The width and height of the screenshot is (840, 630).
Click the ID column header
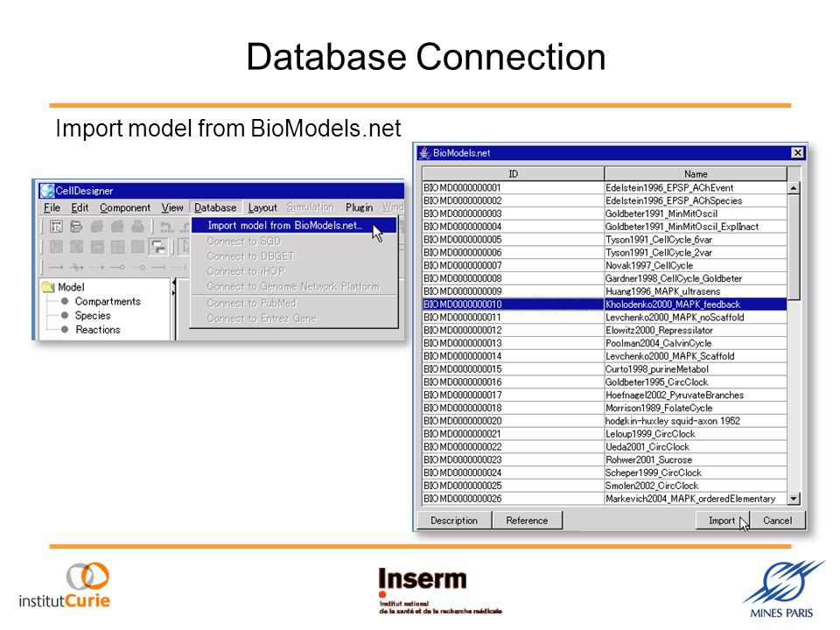[x=514, y=173]
